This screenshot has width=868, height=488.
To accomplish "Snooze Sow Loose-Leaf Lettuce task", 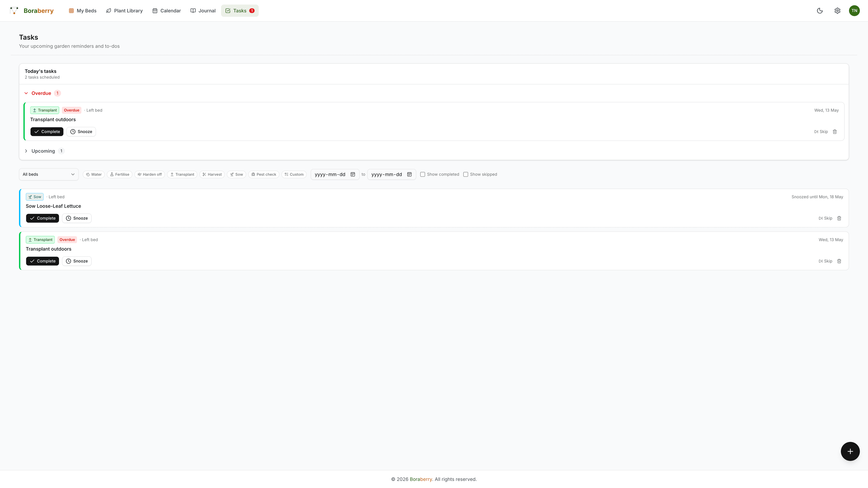I will point(77,218).
